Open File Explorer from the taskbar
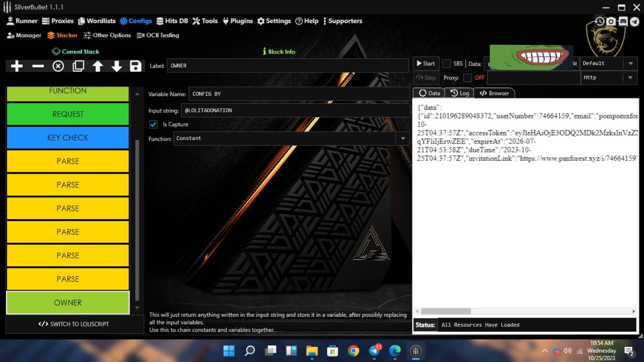Viewport: 644px width, 362px height. (x=312, y=350)
